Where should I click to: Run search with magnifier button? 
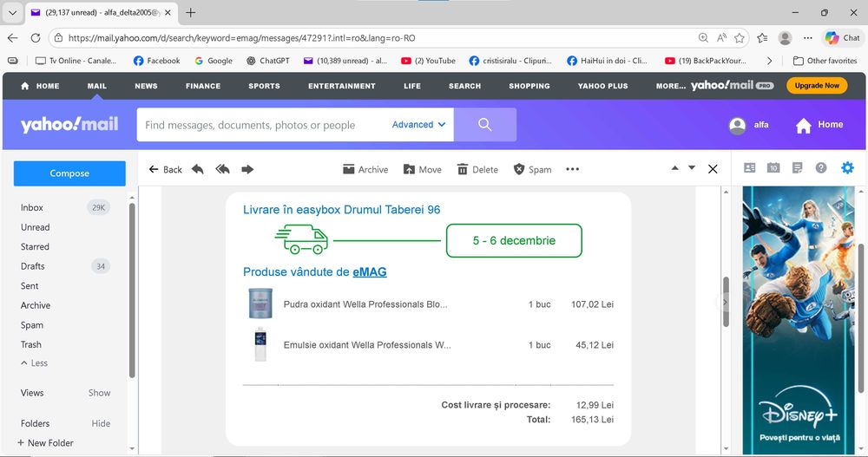tap(485, 125)
